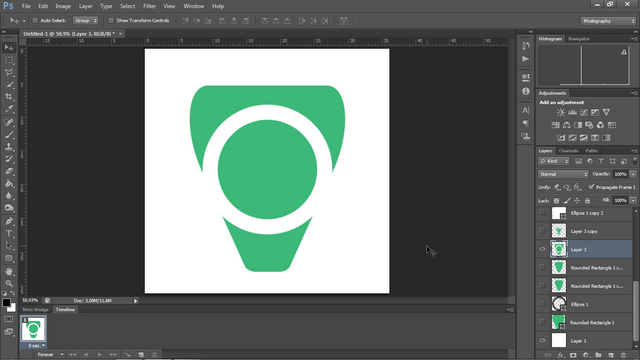Open the Auto-Select Group dropdown

[85, 20]
